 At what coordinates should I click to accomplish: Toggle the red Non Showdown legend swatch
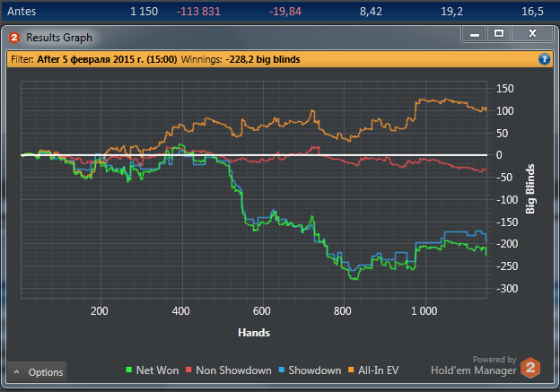[188, 370]
